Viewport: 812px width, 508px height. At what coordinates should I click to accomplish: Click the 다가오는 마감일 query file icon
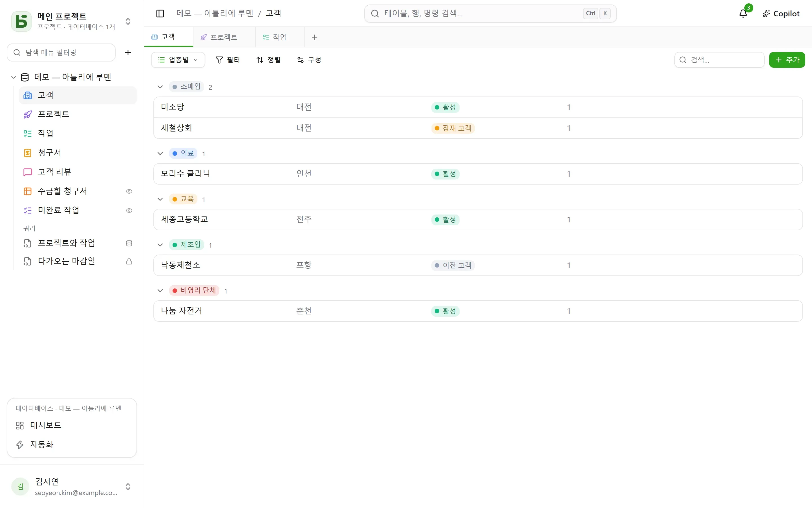pyautogui.click(x=28, y=261)
